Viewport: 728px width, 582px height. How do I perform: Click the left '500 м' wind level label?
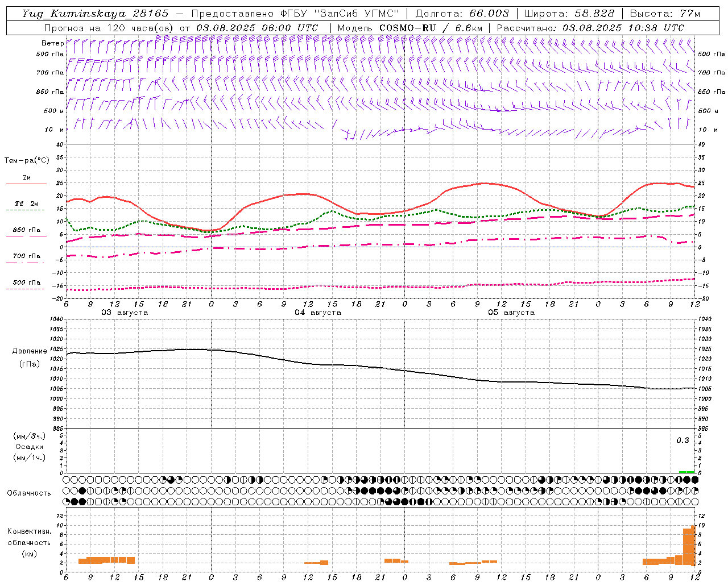pos(54,111)
